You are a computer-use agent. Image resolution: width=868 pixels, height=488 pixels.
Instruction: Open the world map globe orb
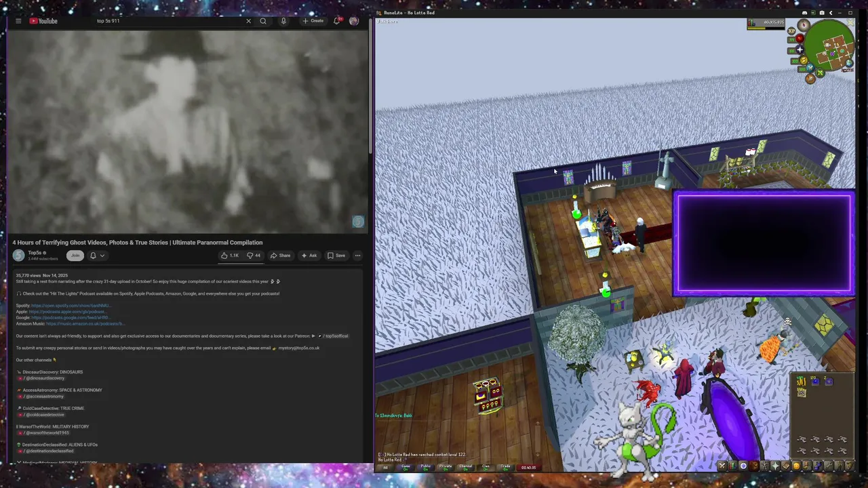[x=850, y=63]
